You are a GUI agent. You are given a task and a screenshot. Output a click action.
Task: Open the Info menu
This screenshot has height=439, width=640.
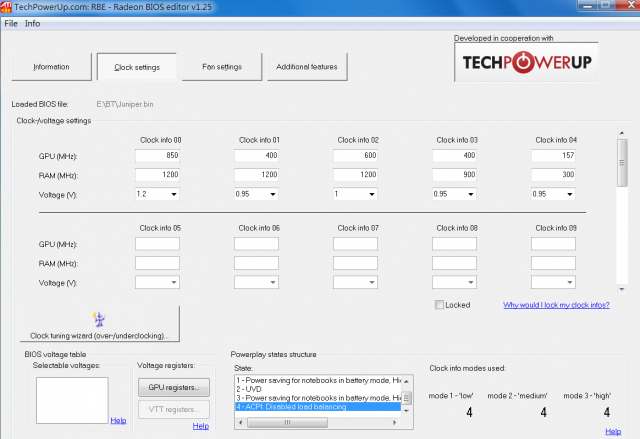[32, 24]
